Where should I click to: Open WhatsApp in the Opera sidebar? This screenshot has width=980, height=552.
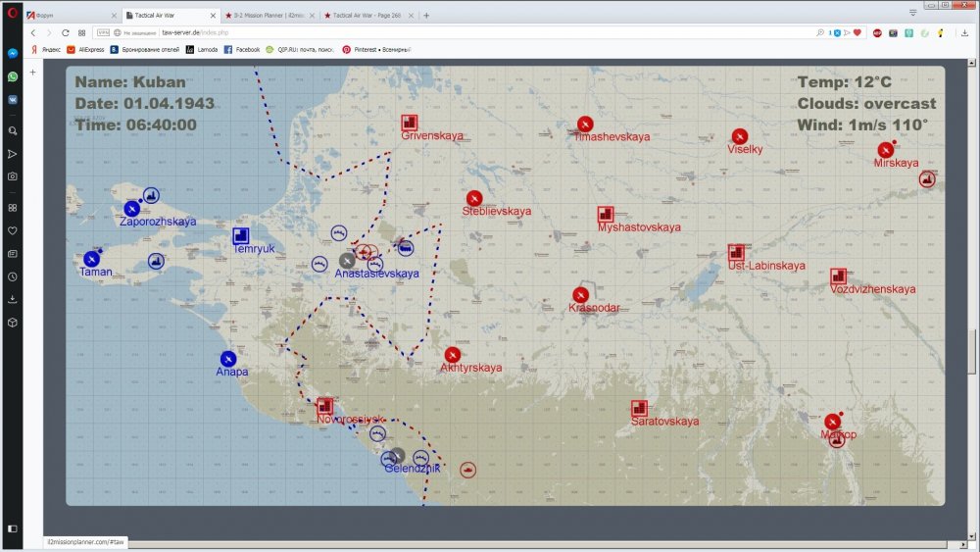pos(13,75)
